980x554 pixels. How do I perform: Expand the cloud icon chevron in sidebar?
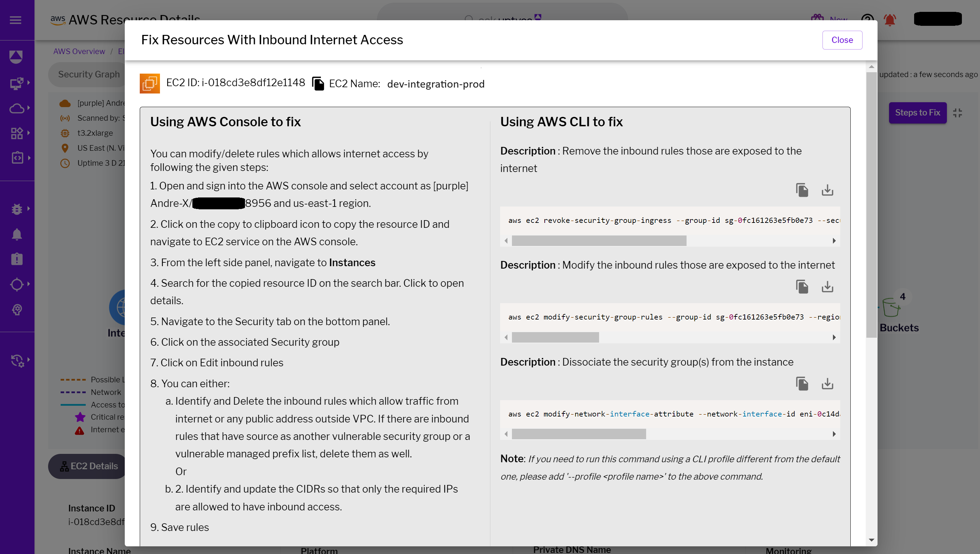[x=29, y=108]
